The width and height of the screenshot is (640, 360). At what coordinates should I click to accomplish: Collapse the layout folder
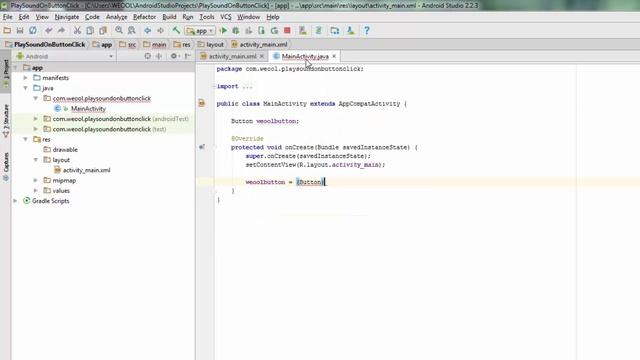36,160
